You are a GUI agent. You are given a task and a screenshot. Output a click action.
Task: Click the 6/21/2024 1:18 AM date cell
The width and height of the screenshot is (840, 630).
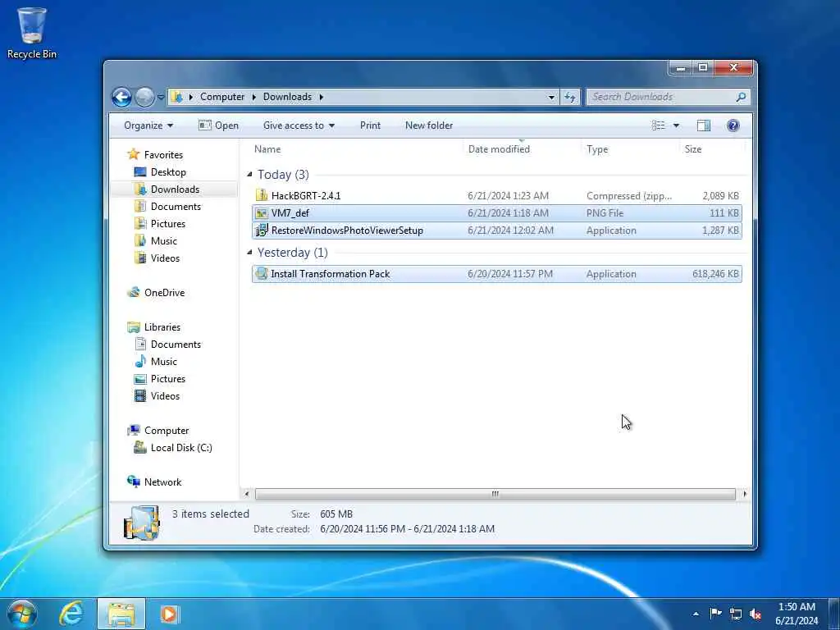coord(508,213)
